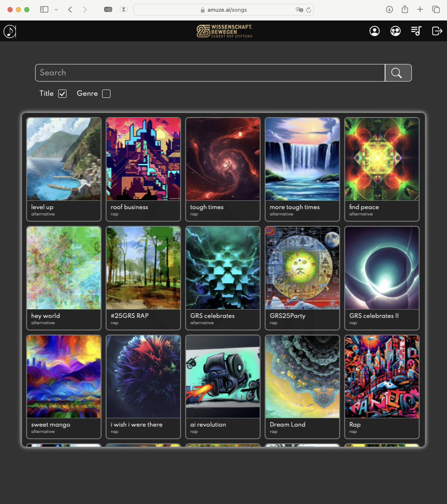Viewport: 447px width, 504px height.
Task: Click the logout icon
Action: (x=437, y=31)
